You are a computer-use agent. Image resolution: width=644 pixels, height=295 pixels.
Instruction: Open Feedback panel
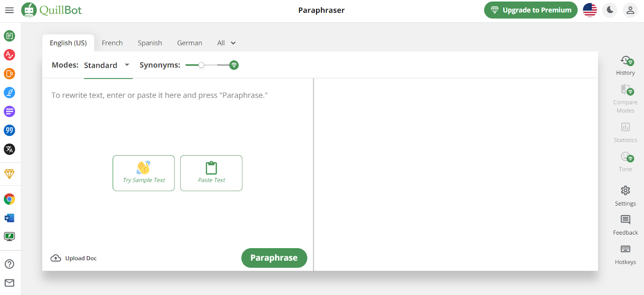[625, 225]
